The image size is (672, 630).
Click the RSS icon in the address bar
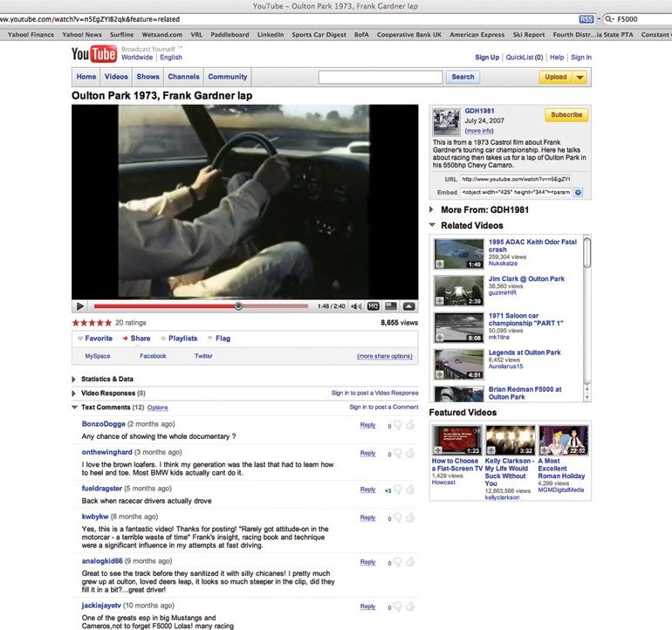click(586, 18)
